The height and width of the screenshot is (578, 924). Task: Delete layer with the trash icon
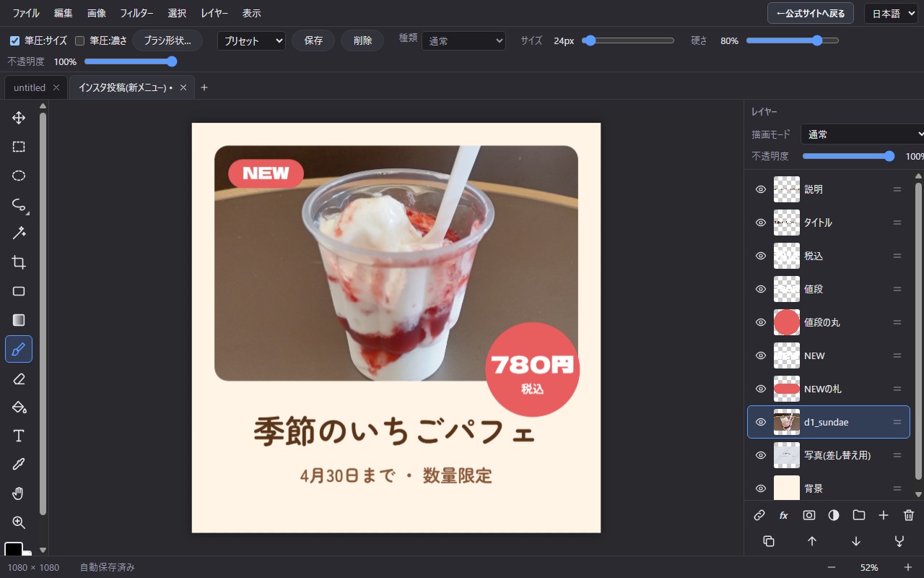click(x=909, y=515)
